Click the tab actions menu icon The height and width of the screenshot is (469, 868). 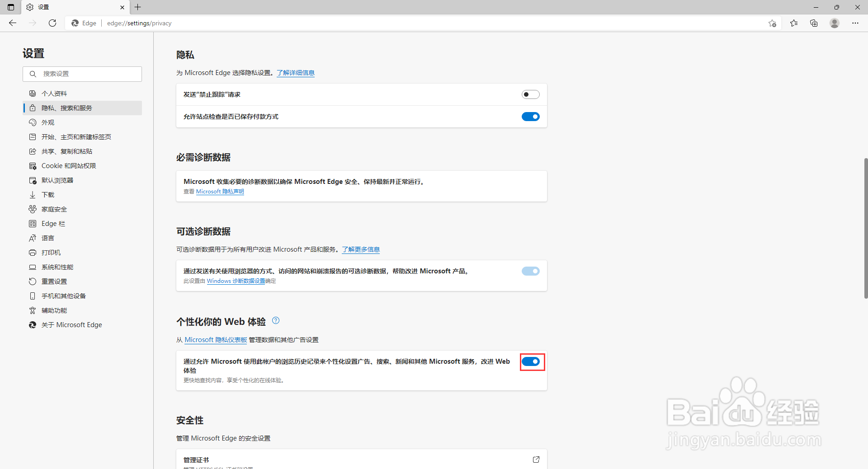tap(11, 7)
